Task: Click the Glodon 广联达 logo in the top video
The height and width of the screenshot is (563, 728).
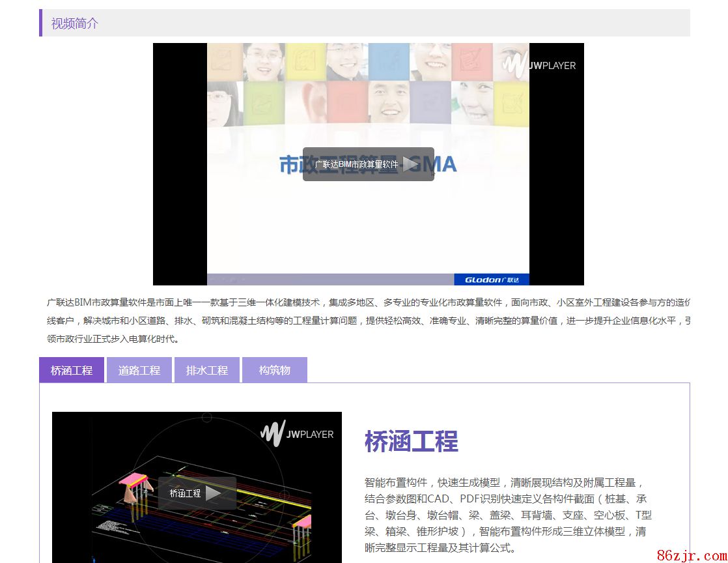Action: (x=492, y=280)
